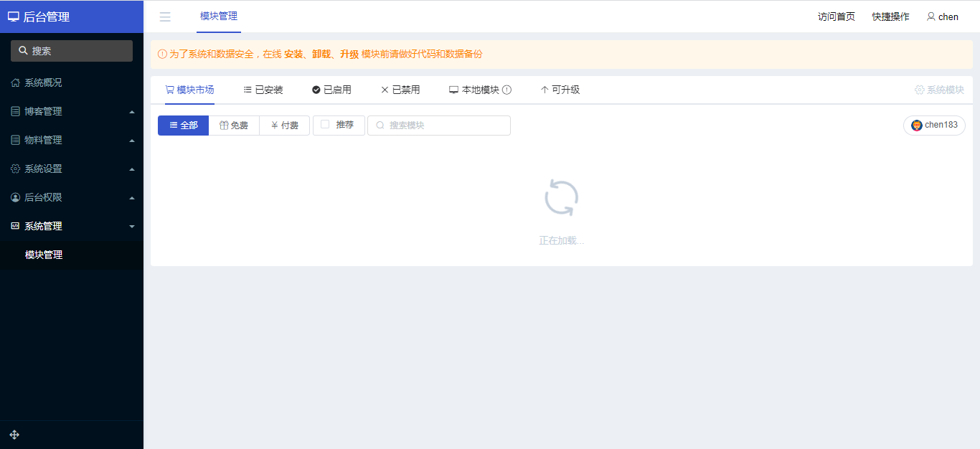980x449 pixels.
Task: Click the 正在加载... text
Action: [x=562, y=241]
